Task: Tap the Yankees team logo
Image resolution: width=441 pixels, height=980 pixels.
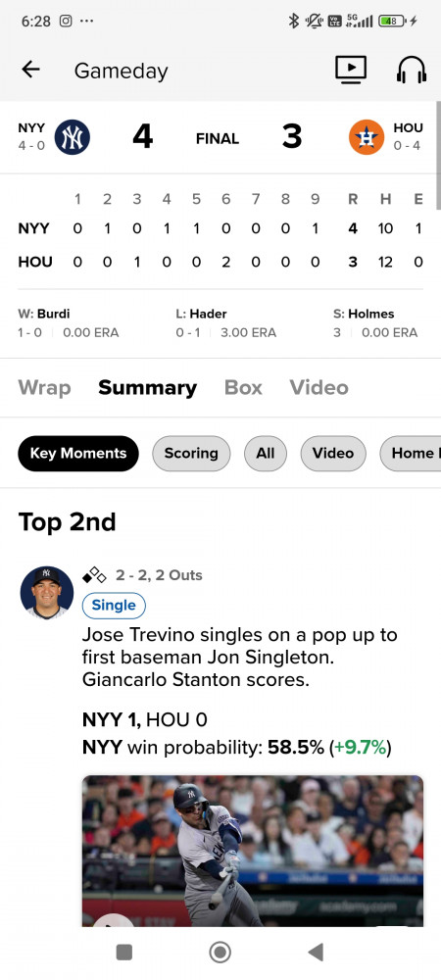Action: coord(73,137)
